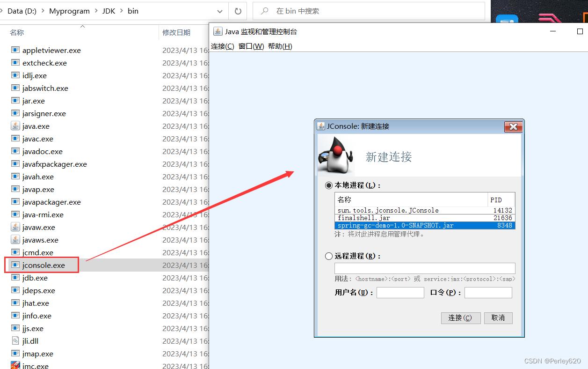Screen dimensions: 588x369
Task: Click the idlj.exe file icon
Action: 15,75
